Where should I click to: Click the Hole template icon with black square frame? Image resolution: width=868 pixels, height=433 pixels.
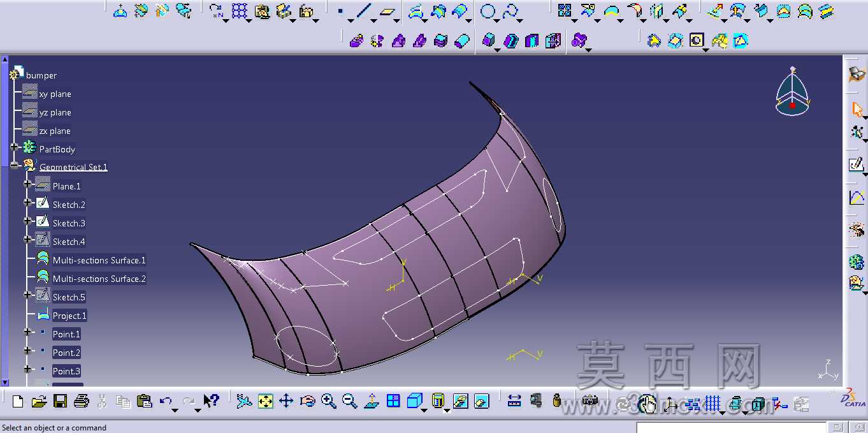pyautogui.click(x=697, y=41)
